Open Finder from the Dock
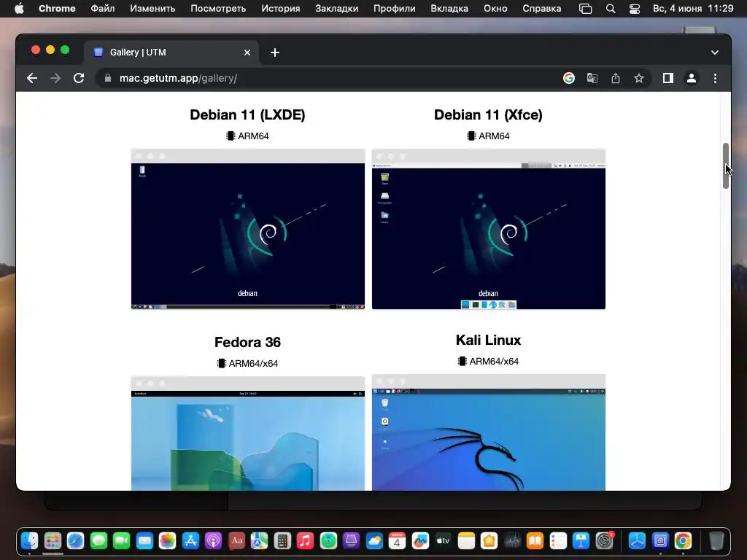The image size is (747, 560). (x=30, y=540)
